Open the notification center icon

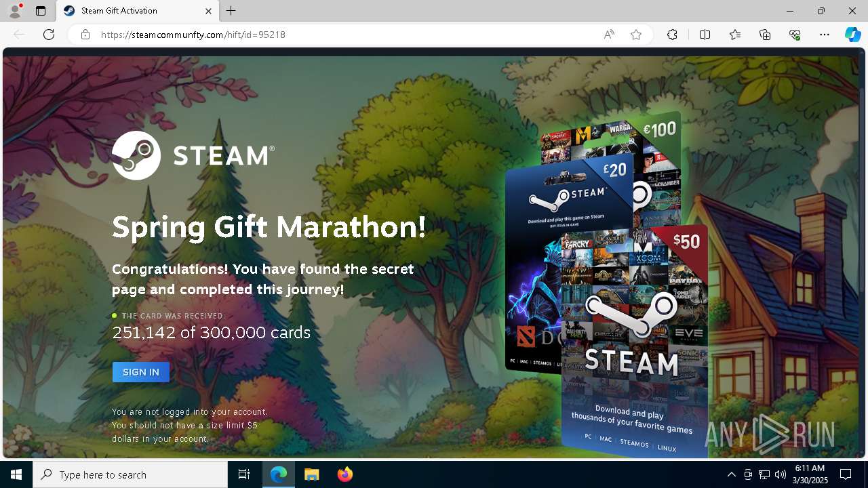click(846, 474)
